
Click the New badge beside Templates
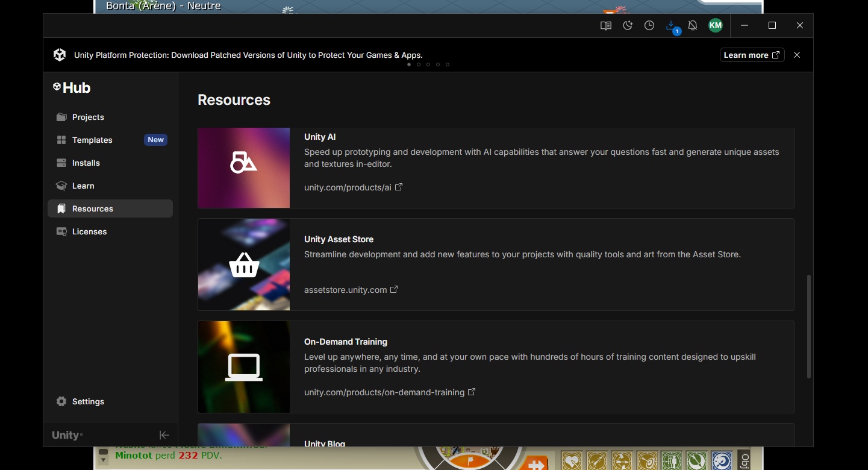pos(156,140)
